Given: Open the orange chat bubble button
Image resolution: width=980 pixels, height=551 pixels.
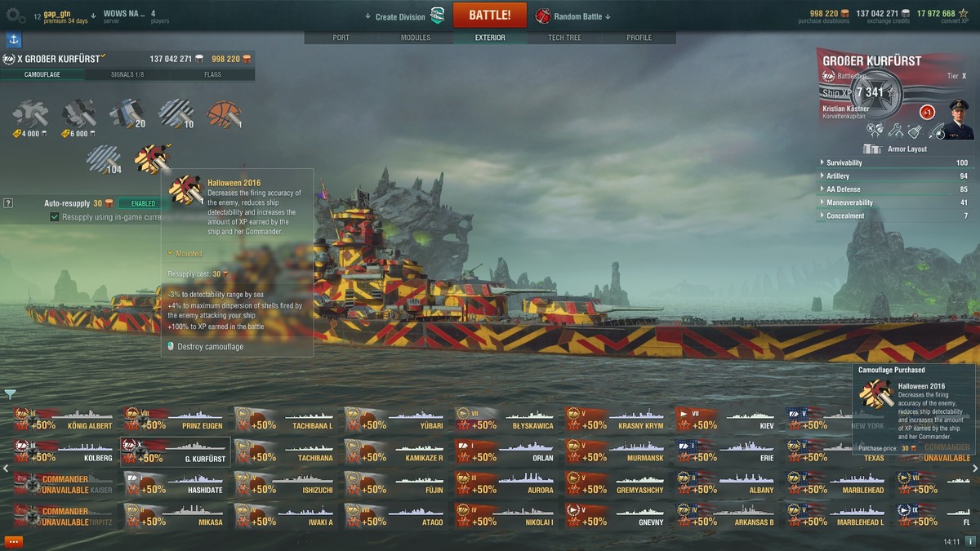Looking at the screenshot, I should [13, 541].
